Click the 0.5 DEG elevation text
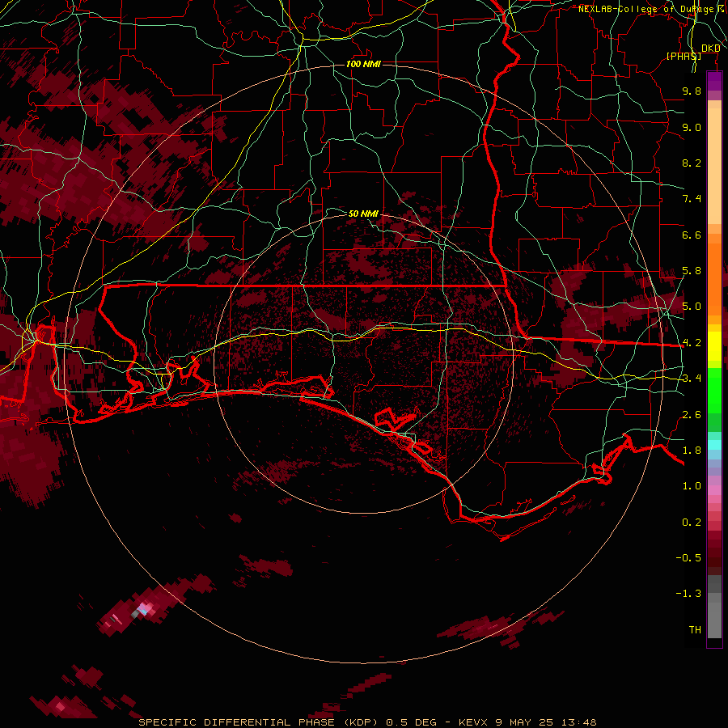 (x=412, y=722)
